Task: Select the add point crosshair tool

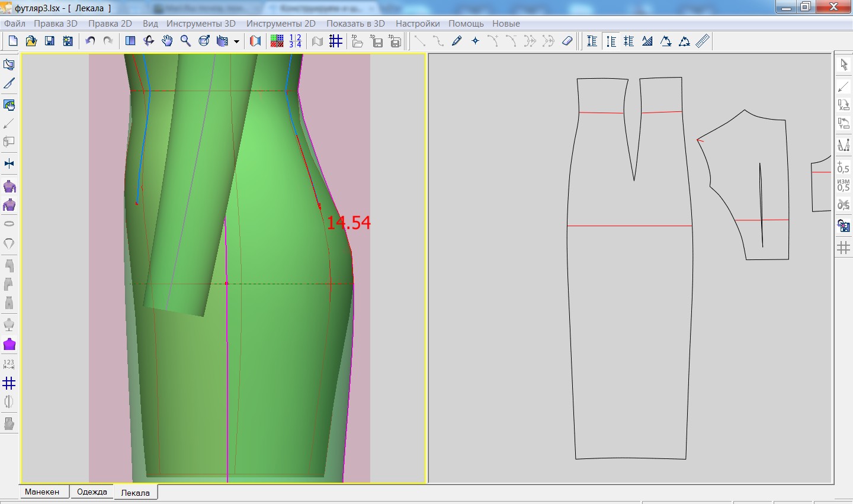Action: click(x=475, y=41)
